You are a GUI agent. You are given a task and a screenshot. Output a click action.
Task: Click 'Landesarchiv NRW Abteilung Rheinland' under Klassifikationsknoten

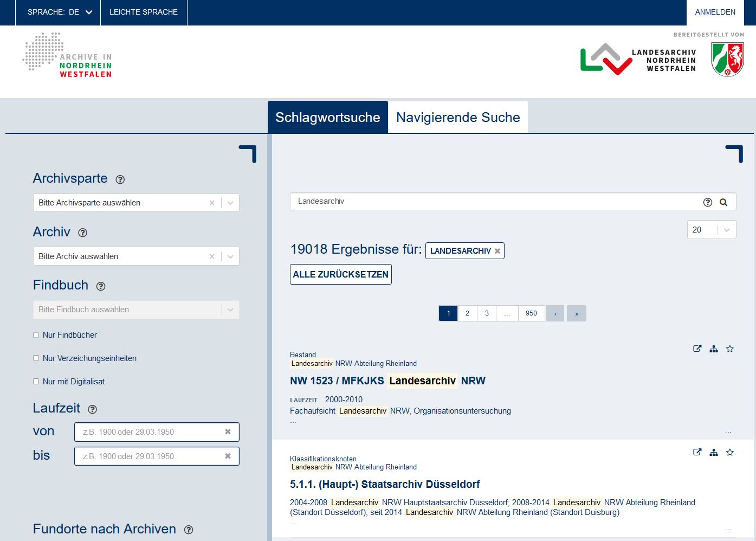click(353, 467)
